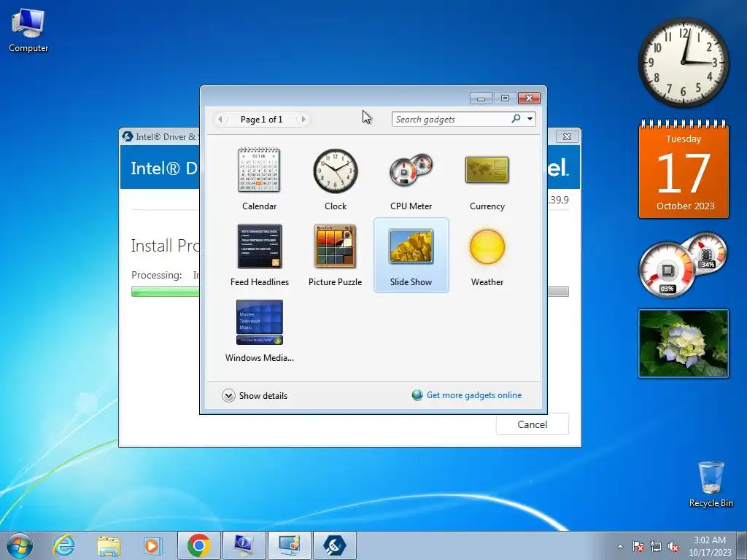The width and height of the screenshot is (747, 560).
Task: Click Cancel in the Intel installer window
Action: (532, 424)
